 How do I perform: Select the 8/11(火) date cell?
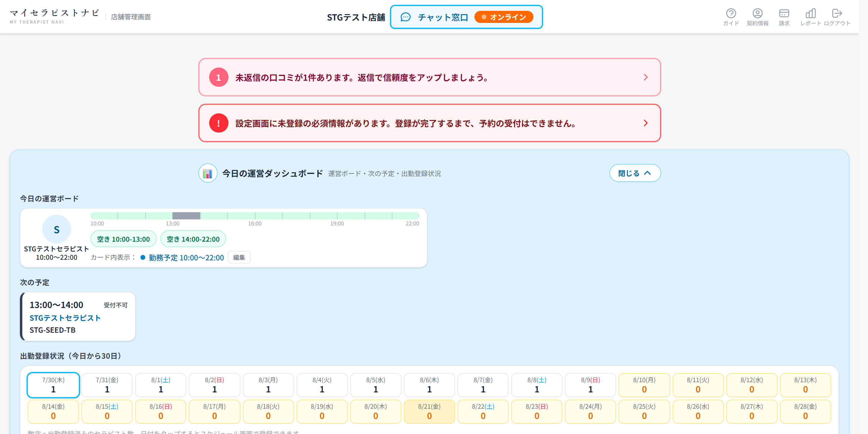point(698,385)
